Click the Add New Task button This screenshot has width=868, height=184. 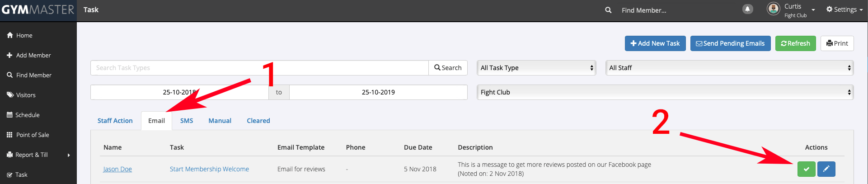[655, 43]
